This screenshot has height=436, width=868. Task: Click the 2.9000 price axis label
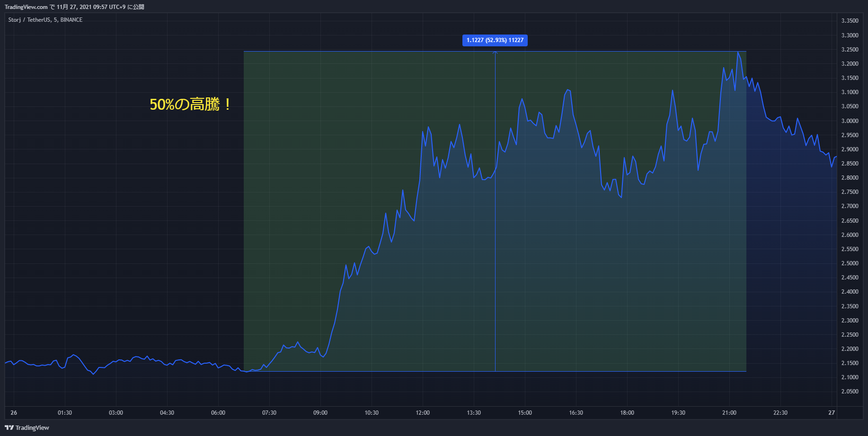pos(850,149)
